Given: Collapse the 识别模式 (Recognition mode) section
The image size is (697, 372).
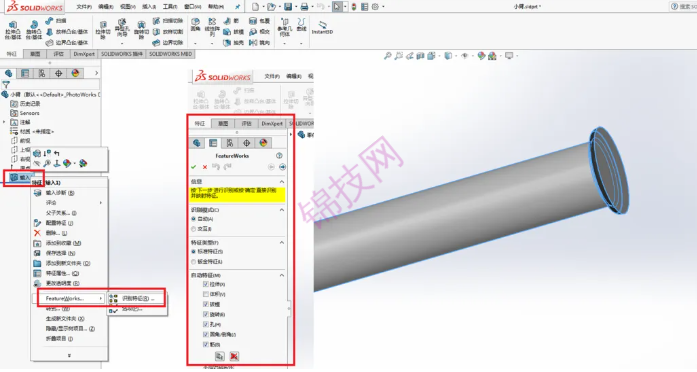Looking at the screenshot, I should click(x=282, y=210).
